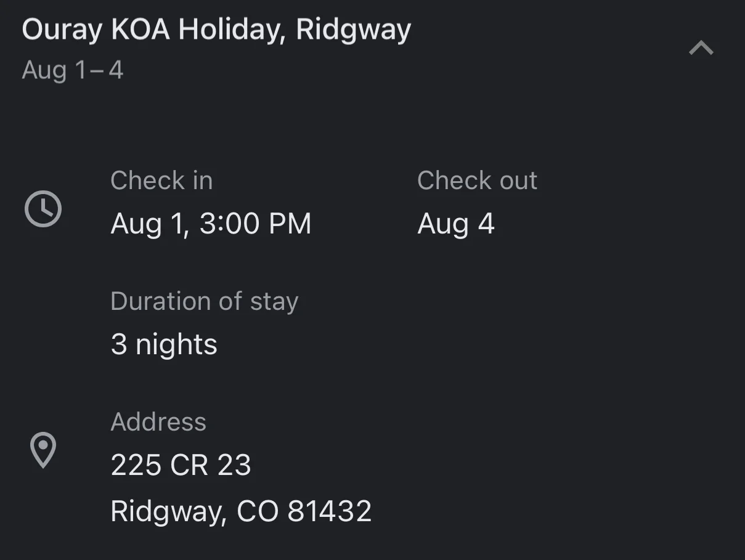Click the 3:00 PM check-in time
This screenshot has width=745, height=560.
(x=255, y=223)
